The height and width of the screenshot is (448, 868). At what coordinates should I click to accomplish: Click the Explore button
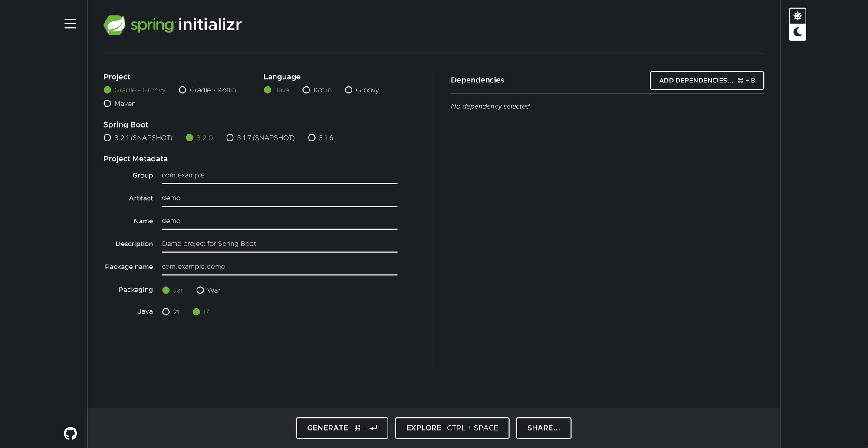452,428
